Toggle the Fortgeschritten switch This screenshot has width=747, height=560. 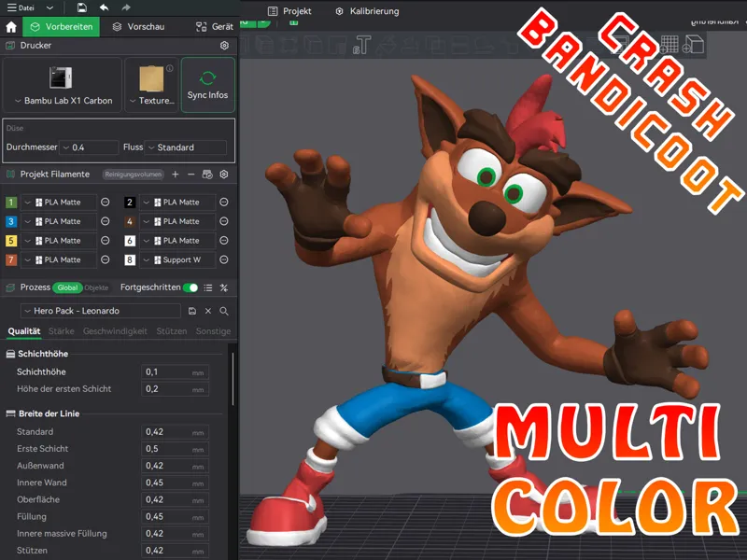[x=190, y=287]
